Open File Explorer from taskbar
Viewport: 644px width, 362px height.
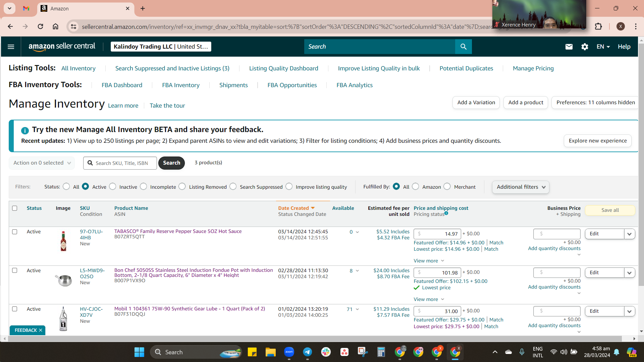[x=270, y=352]
